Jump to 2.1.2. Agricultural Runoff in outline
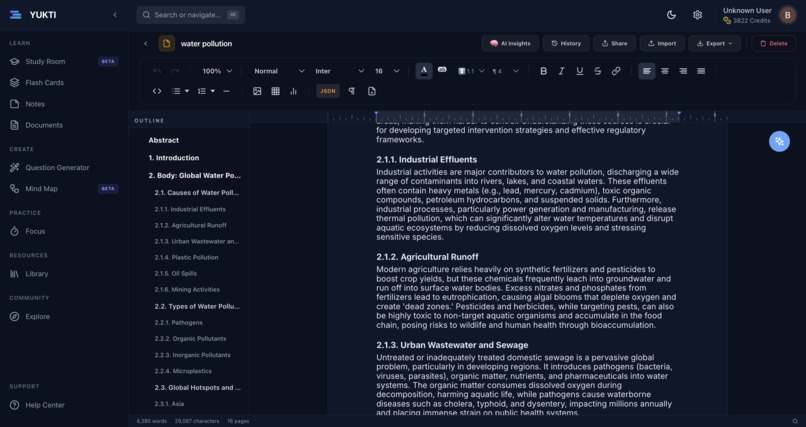This screenshot has height=427, width=806. point(190,225)
